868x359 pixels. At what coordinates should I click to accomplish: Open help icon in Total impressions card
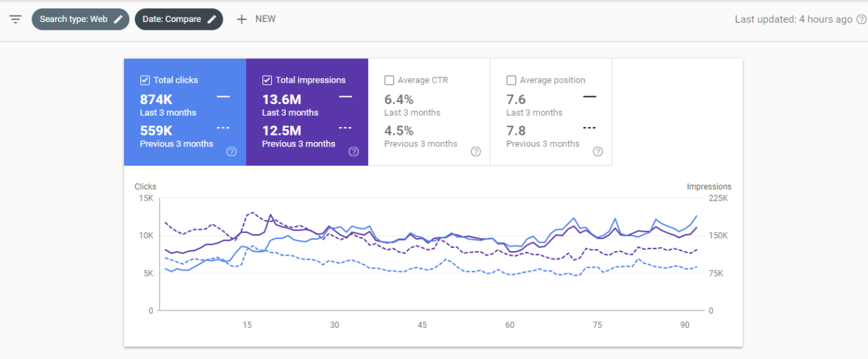(354, 152)
